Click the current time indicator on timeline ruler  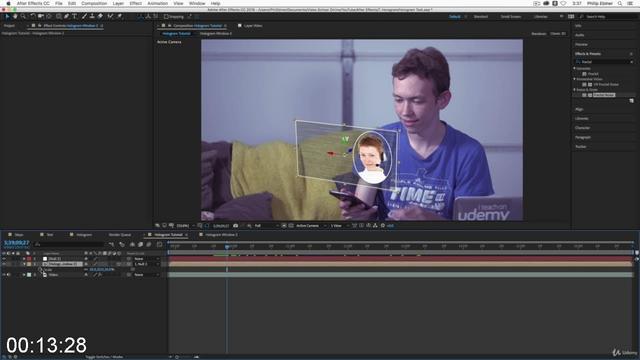[x=227, y=247]
